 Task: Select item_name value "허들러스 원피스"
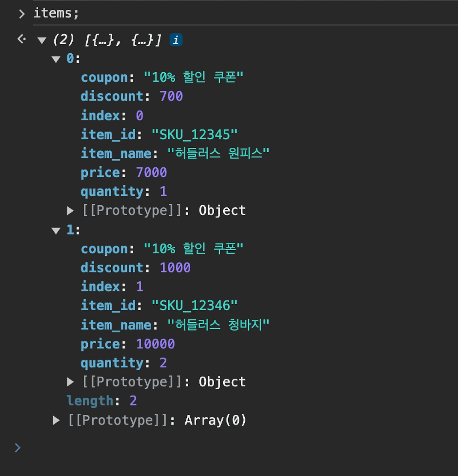click(218, 153)
